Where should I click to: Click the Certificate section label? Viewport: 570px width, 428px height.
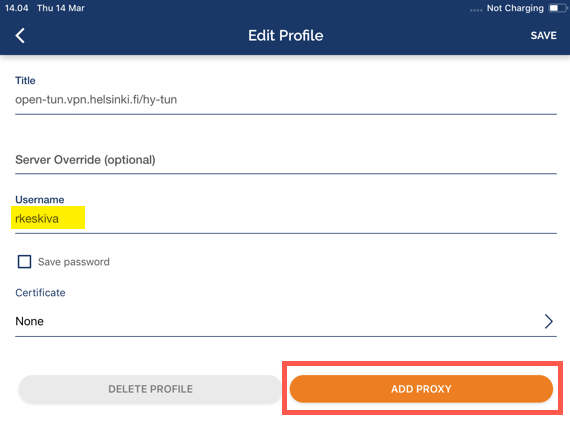click(x=40, y=292)
